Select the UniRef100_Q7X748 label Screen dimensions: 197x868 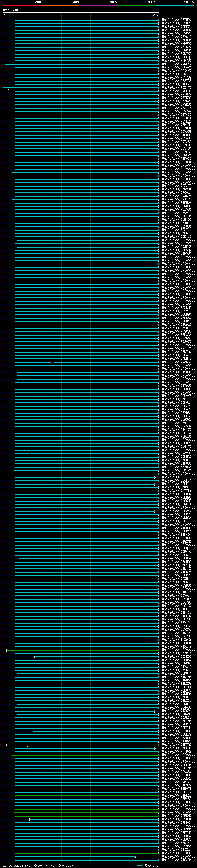point(176,108)
